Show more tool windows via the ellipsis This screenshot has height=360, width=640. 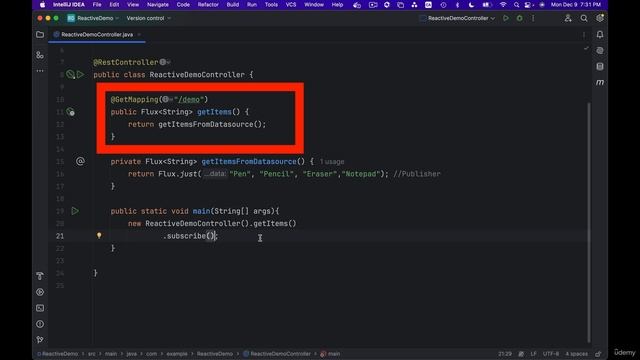(40, 71)
